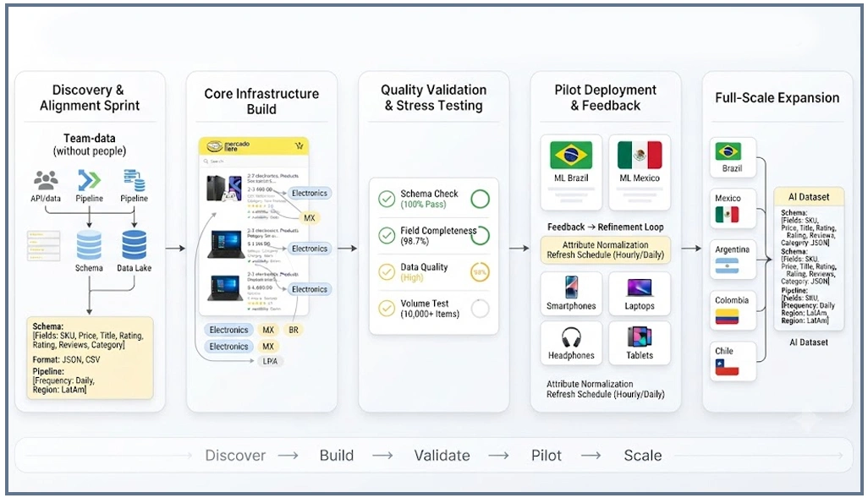Click 'Core Infrastructure Build' heading
This screenshot has height=498, width=868.
[x=261, y=101]
